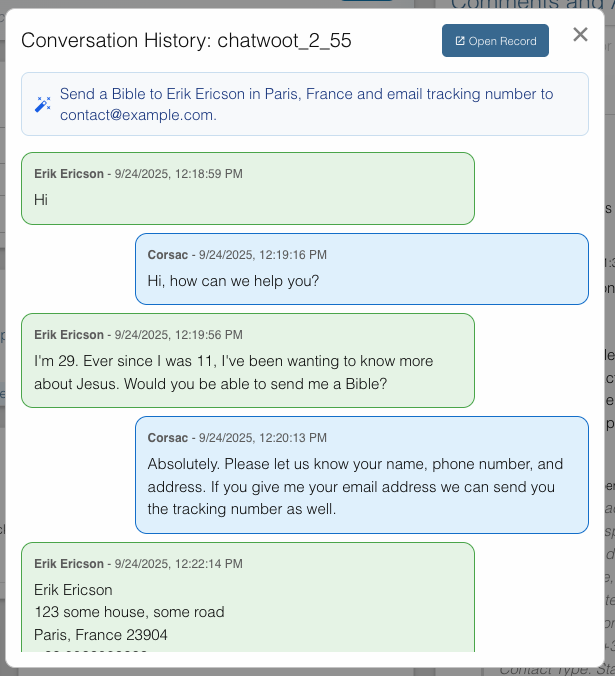Click the "Corsac" sender name in first reply

(x=167, y=255)
